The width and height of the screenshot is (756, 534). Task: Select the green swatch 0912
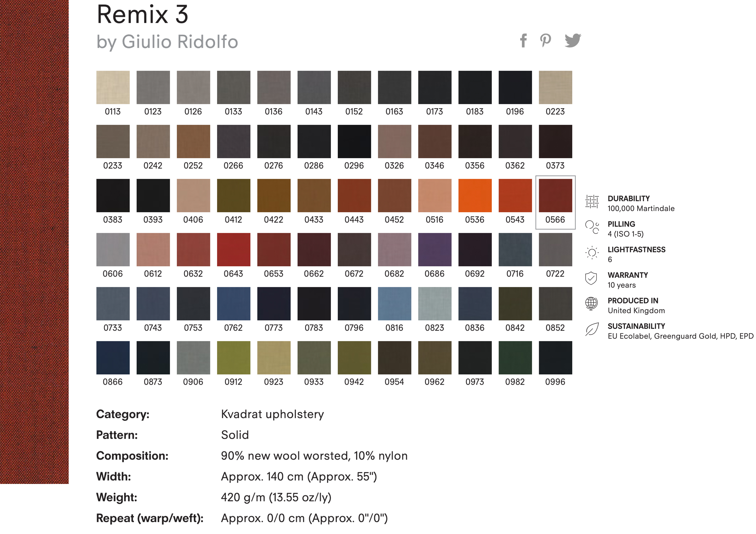click(x=233, y=358)
